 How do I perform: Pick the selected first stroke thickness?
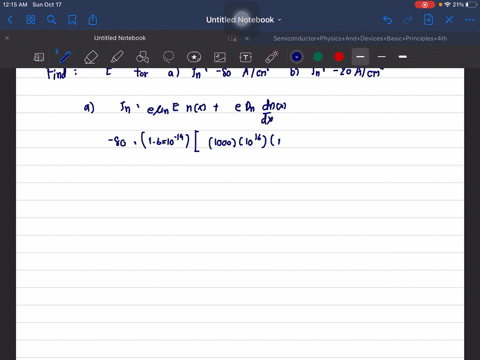(x=360, y=57)
